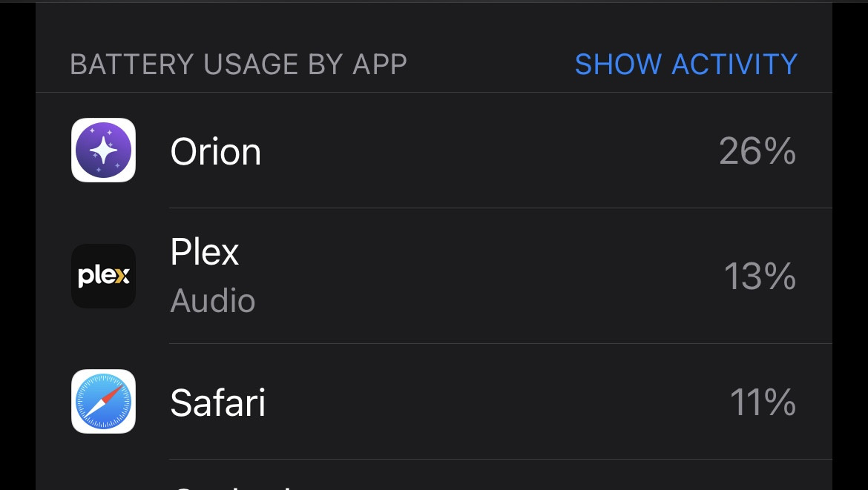
Task: Show activity for battery usage
Action: tap(685, 64)
